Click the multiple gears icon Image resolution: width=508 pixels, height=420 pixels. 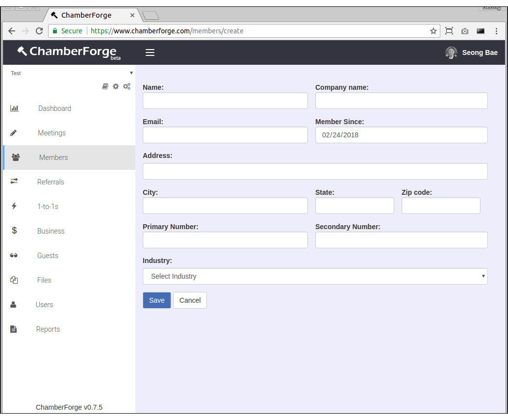127,86
